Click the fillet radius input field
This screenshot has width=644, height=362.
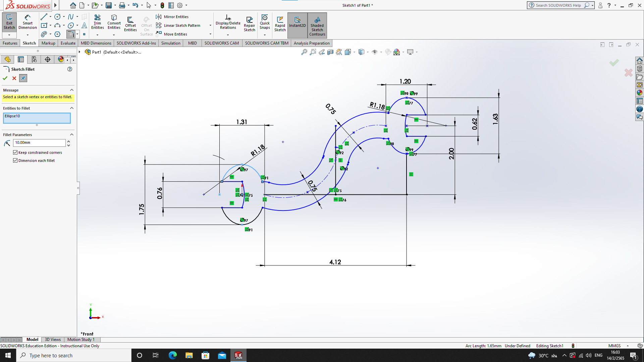pos(39,143)
